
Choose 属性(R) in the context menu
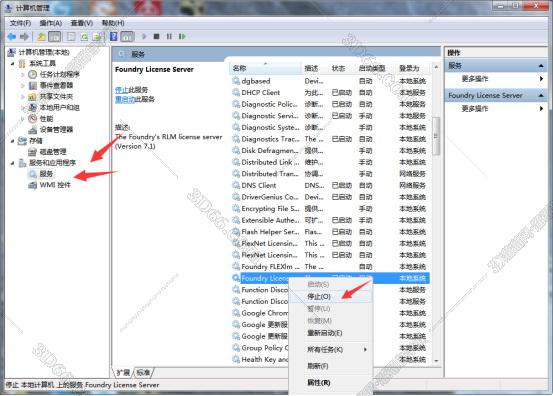click(x=319, y=383)
